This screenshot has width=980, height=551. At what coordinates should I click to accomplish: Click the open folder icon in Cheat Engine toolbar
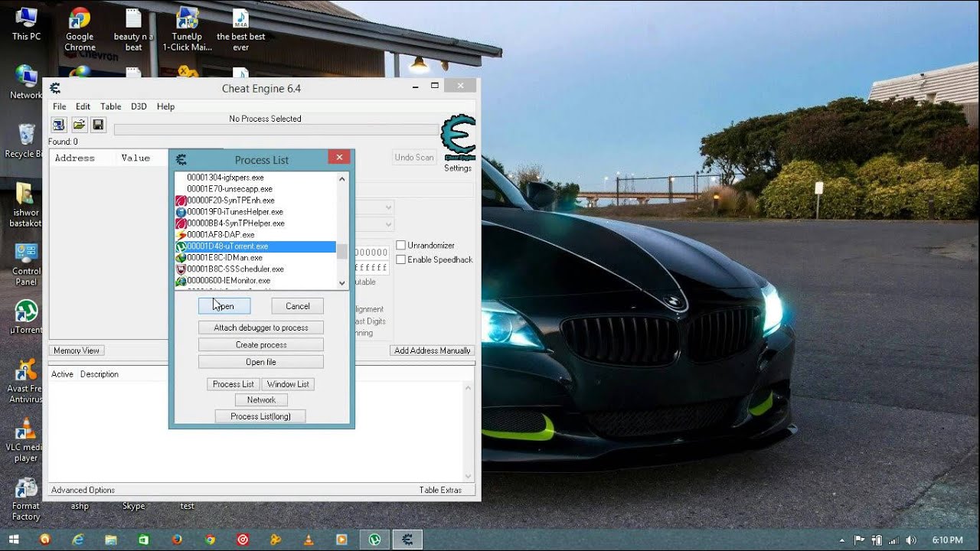[x=78, y=125]
